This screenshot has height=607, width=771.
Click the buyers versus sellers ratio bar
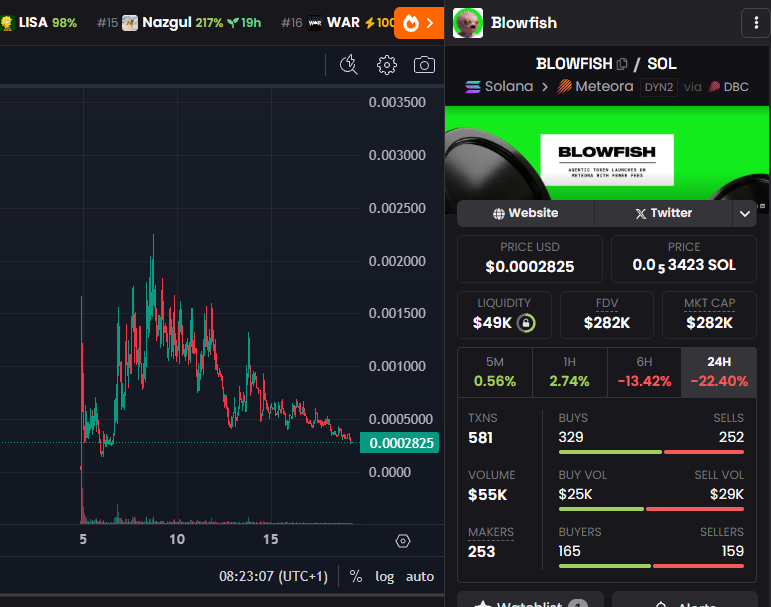pyautogui.click(x=651, y=566)
